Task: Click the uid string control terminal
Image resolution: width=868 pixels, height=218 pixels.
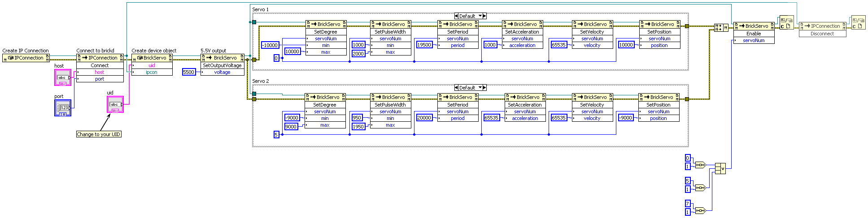Action: [x=115, y=104]
